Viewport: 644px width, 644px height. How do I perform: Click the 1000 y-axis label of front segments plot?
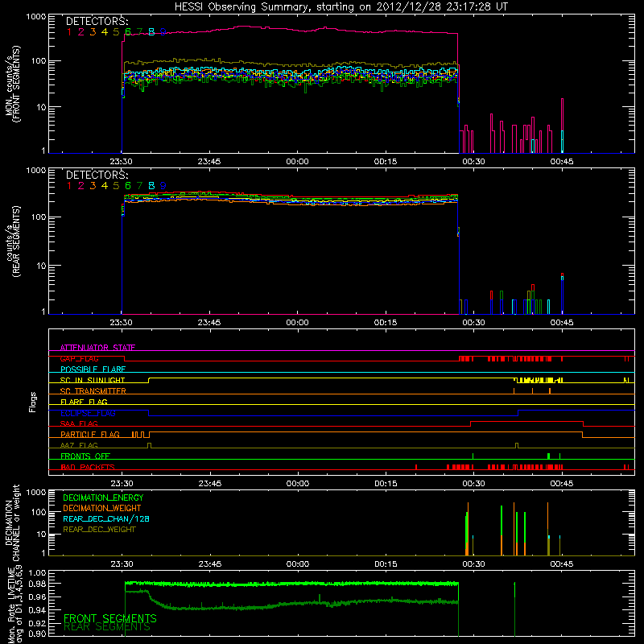click(x=35, y=17)
